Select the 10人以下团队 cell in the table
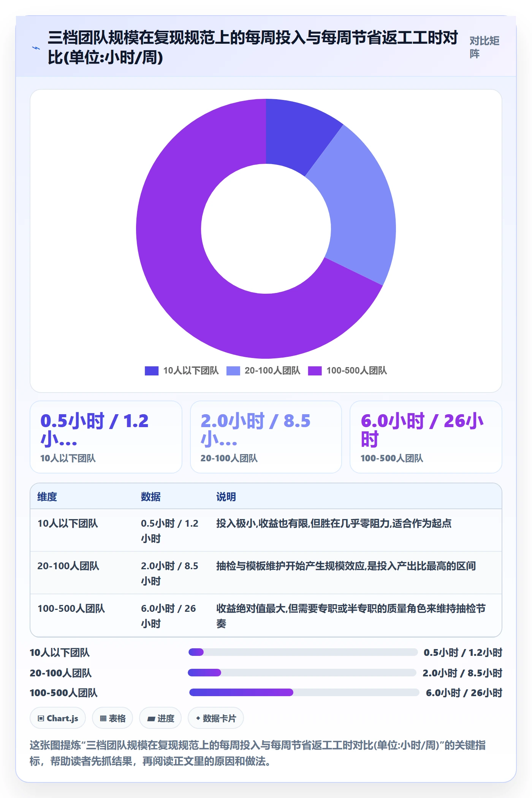Image resolution: width=532 pixels, height=798 pixels. coord(68,523)
